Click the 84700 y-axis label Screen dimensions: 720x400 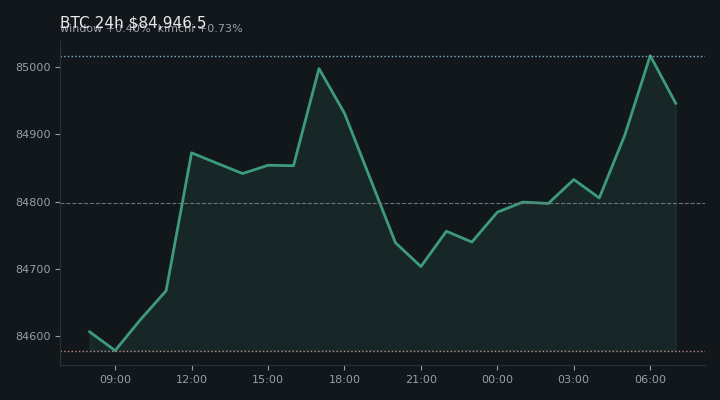pos(33,269)
